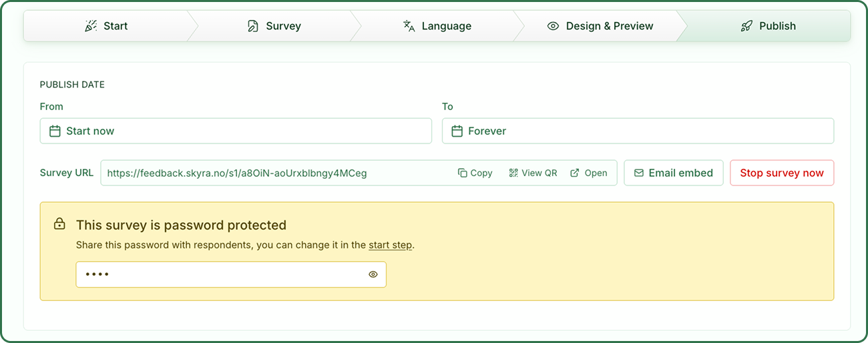Click the QR code icon
The image size is (868, 343).
pos(513,173)
